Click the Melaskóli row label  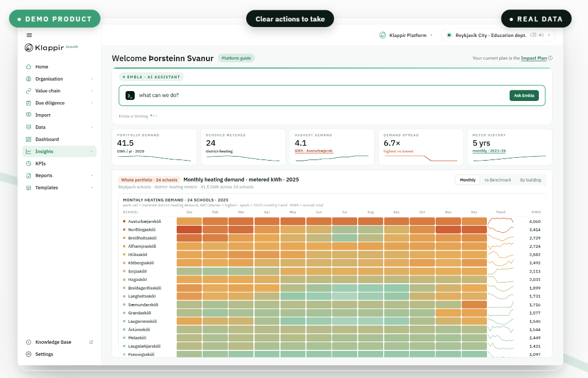pos(137,338)
